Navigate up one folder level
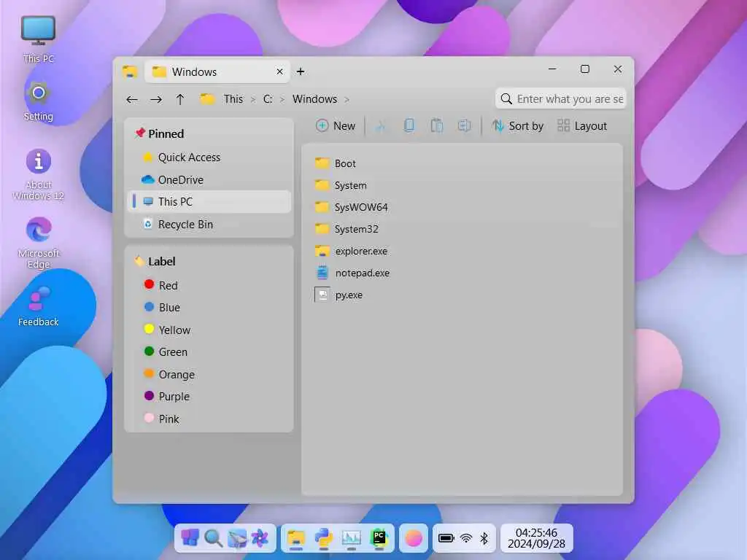The height and width of the screenshot is (560, 747). click(x=180, y=99)
